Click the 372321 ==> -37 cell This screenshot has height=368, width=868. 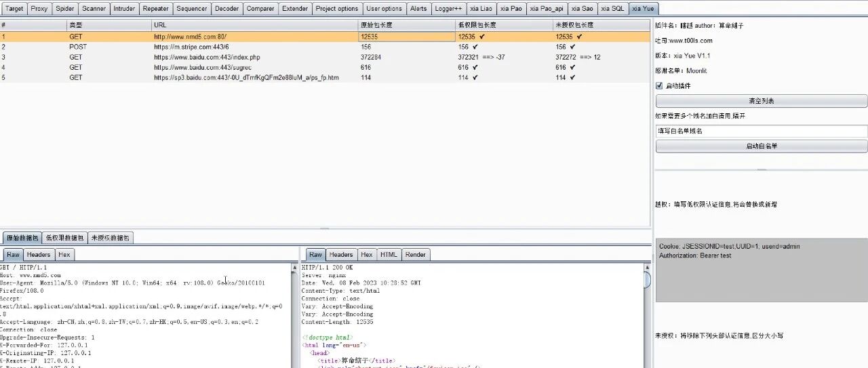[505, 57]
